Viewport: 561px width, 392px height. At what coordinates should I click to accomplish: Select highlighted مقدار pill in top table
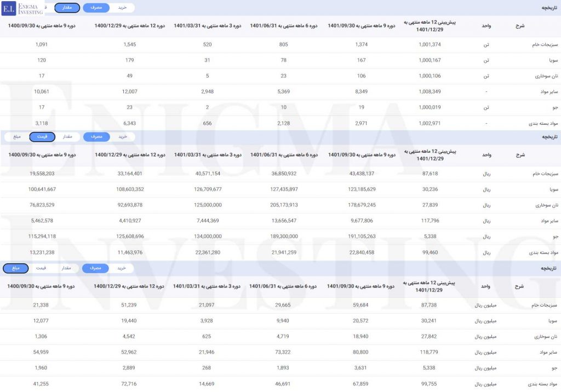(67, 8)
